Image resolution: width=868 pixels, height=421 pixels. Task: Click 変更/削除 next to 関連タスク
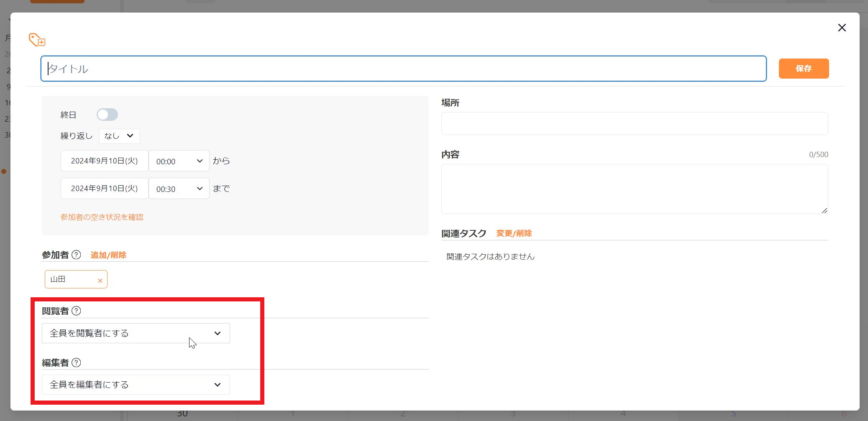coord(514,233)
